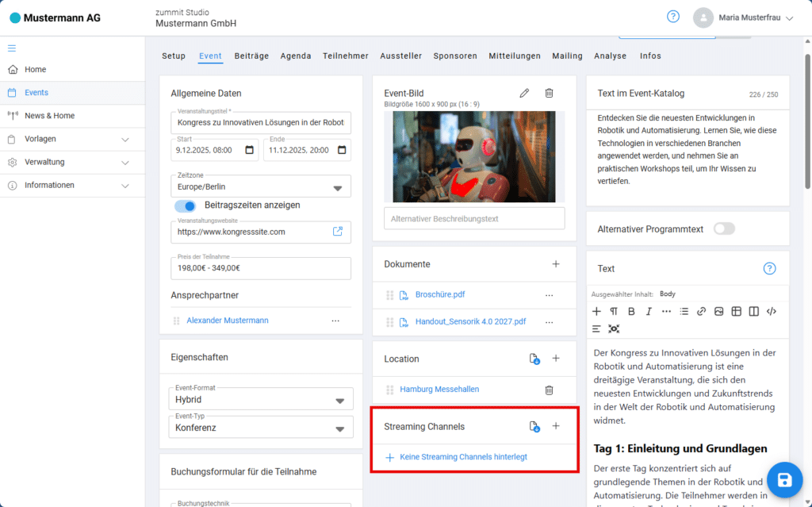This screenshot has height=507, width=812.
Task: Click the pencil icon to edit Event-Bild
Action: [x=524, y=93]
